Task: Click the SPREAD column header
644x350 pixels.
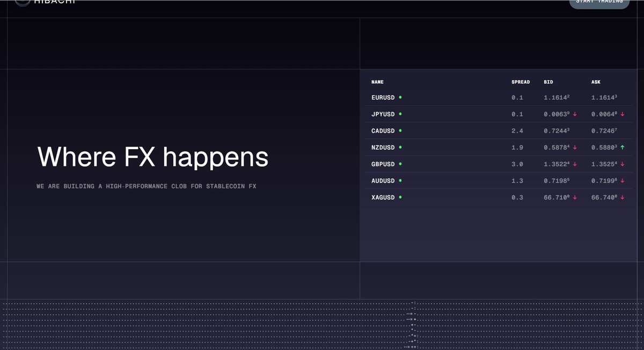Action: [521, 82]
